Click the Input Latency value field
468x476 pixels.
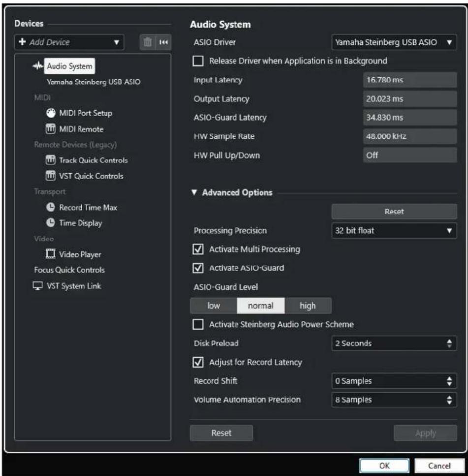click(x=409, y=80)
